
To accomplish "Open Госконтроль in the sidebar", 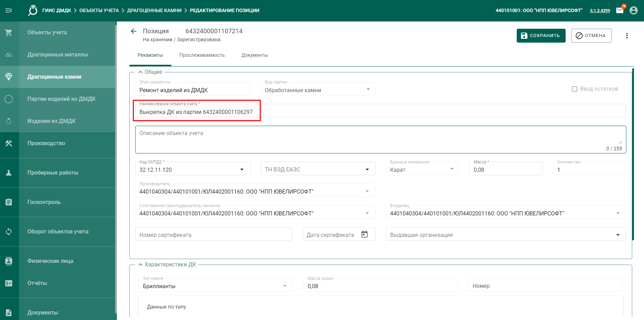I will click(x=44, y=202).
